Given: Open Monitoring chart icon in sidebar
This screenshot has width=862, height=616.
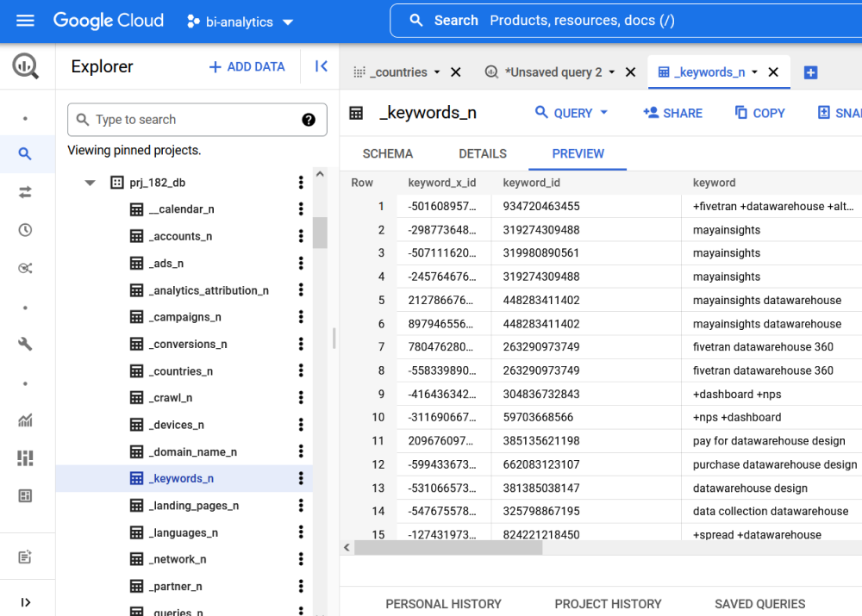Looking at the screenshot, I should click(x=25, y=420).
